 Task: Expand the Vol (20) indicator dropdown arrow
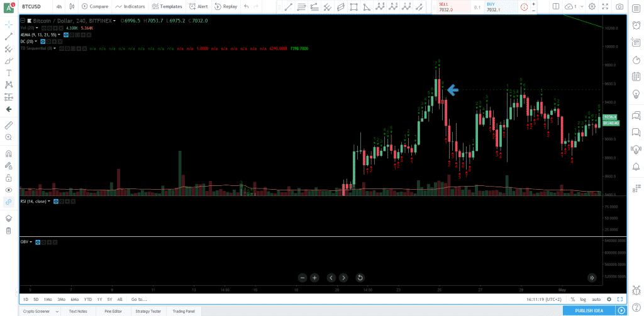[37, 28]
